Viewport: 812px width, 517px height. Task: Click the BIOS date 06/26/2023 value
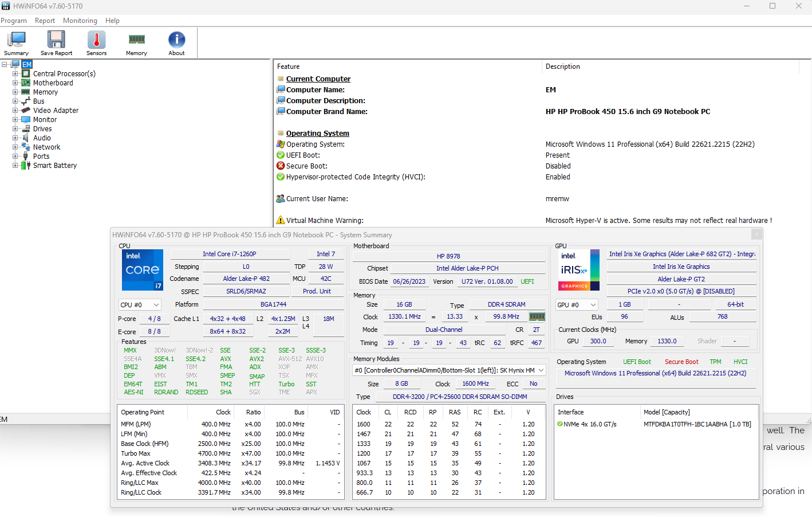pos(409,282)
